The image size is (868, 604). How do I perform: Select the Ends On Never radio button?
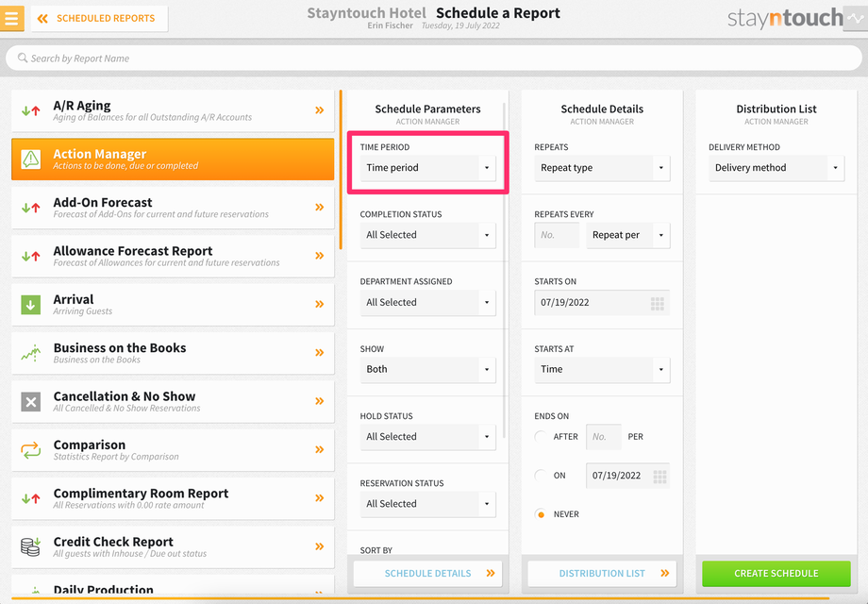tap(541, 514)
